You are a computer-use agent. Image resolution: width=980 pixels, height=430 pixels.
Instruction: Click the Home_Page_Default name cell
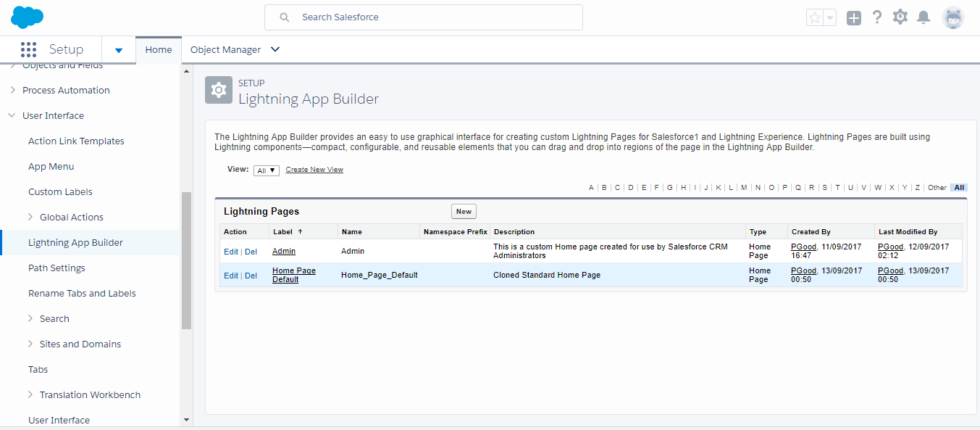pos(380,276)
